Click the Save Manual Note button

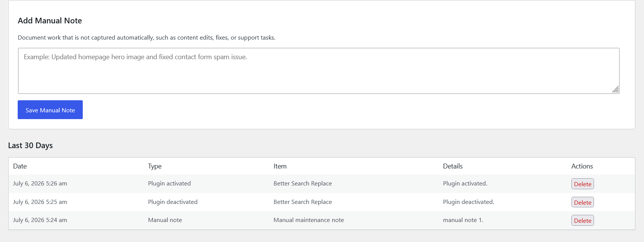(50, 110)
